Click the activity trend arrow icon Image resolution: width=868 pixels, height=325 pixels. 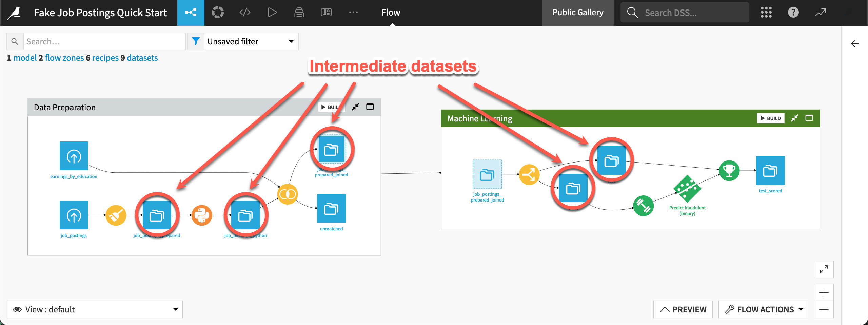click(821, 13)
